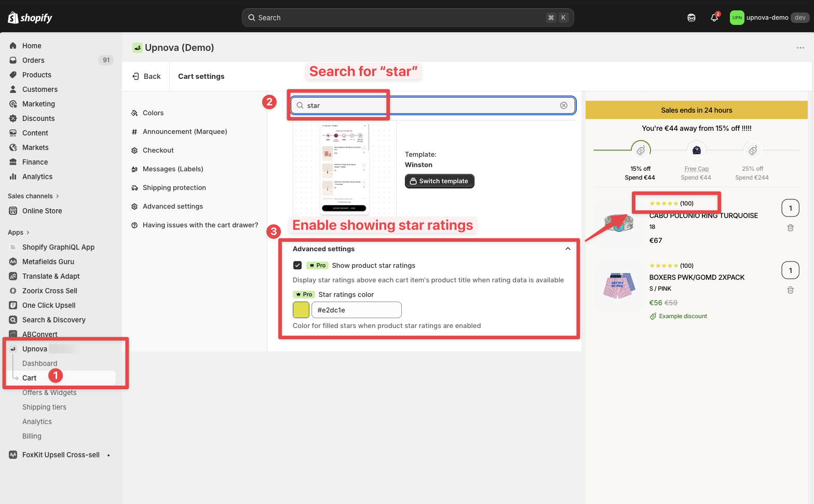814x504 pixels.
Task: Open Shipping tiers under Upnova
Action: pyautogui.click(x=44, y=407)
